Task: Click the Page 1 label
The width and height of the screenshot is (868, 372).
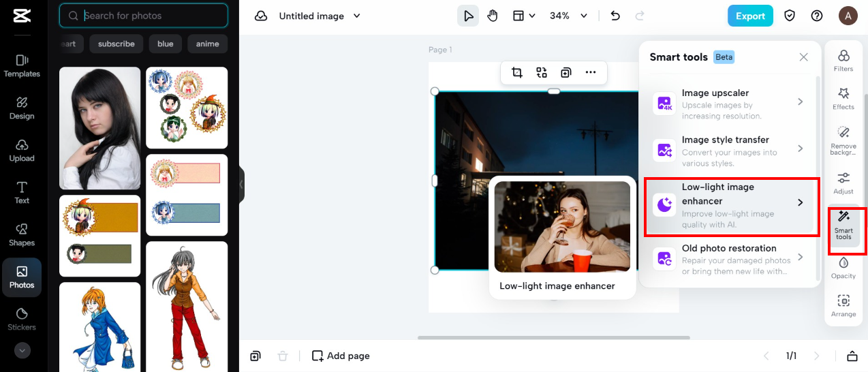Action: click(440, 50)
